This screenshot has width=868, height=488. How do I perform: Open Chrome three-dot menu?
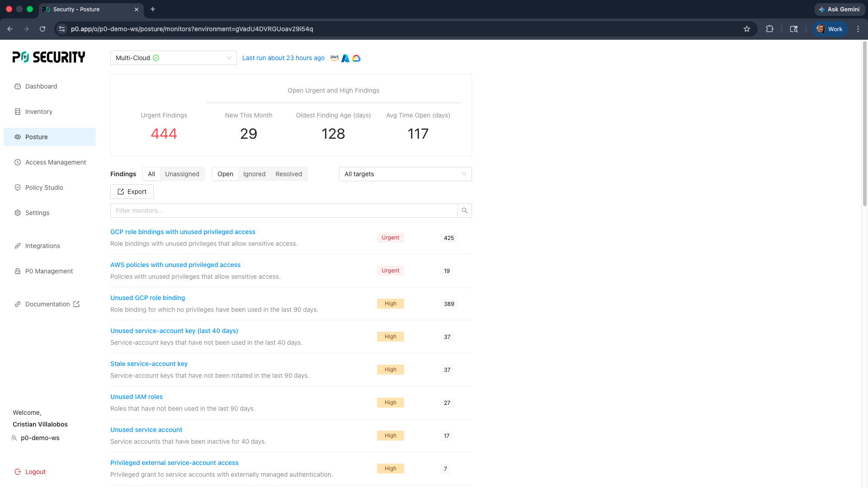[858, 29]
